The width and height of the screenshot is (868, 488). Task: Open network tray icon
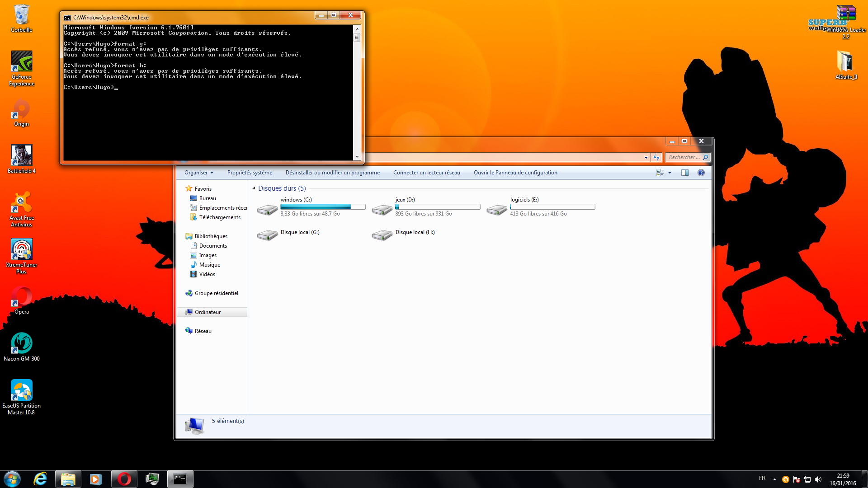[x=807, y=479]
